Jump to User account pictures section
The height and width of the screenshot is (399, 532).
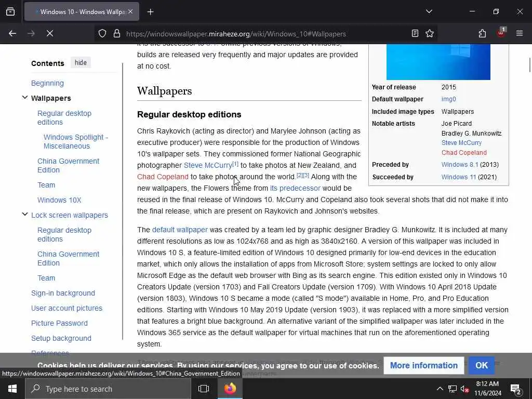pyautogui.click(x=67, y=308)
